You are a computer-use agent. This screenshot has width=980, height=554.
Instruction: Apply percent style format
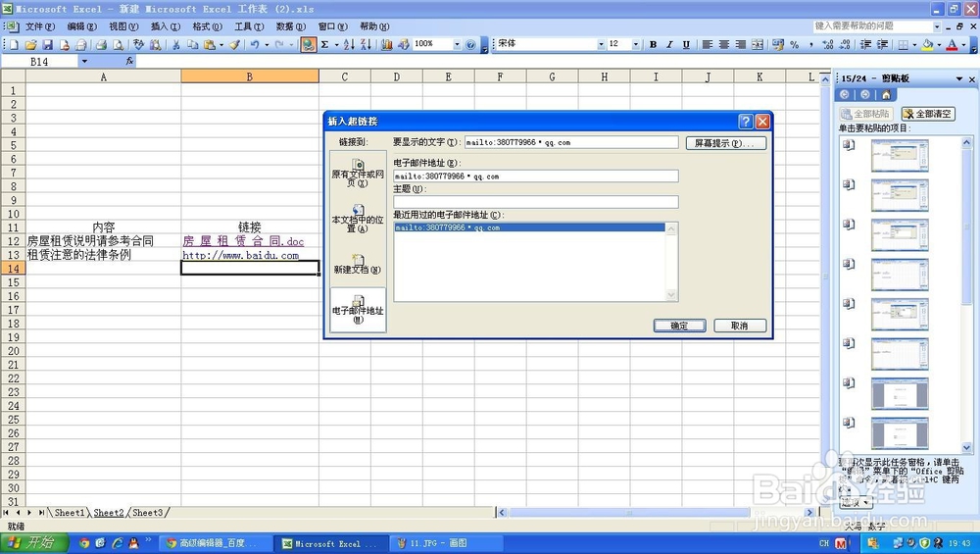[795, 44]
